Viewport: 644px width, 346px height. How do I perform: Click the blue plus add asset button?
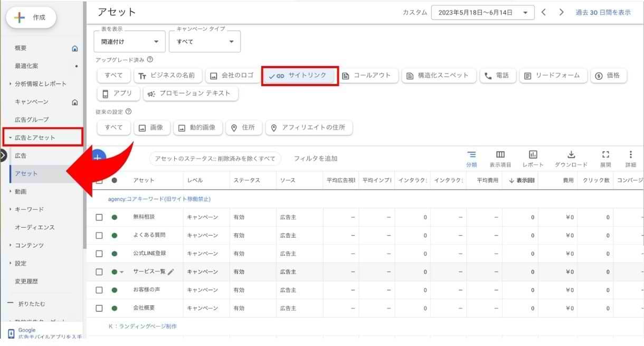[99, 157]
